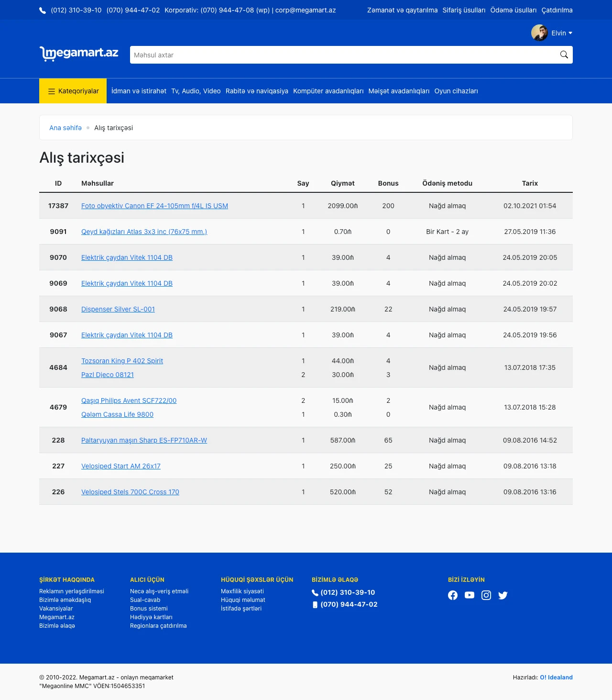This screenshot has width=612, height=700.
Task: Open Tozsoran King P 402 Spirit product
Action: 122,361
